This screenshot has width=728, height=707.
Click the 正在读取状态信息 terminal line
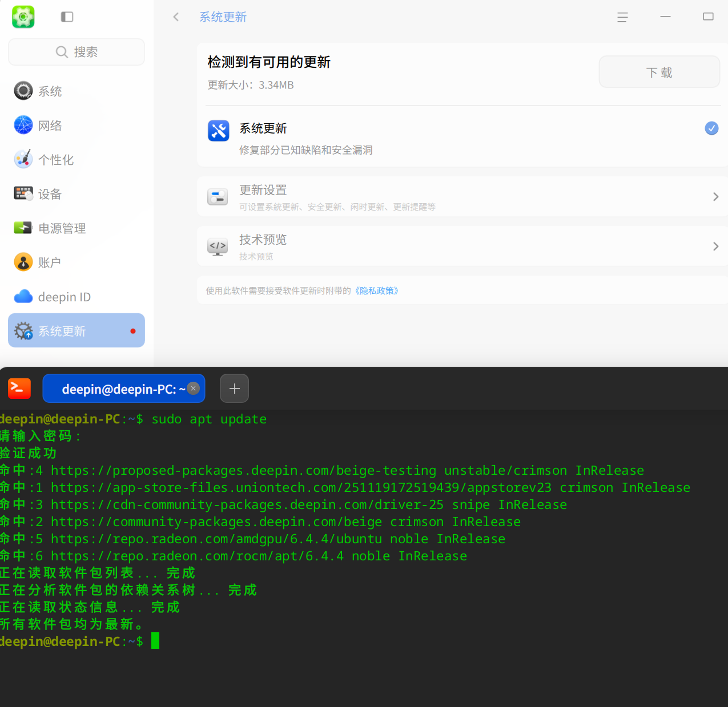tap(90, 607)
